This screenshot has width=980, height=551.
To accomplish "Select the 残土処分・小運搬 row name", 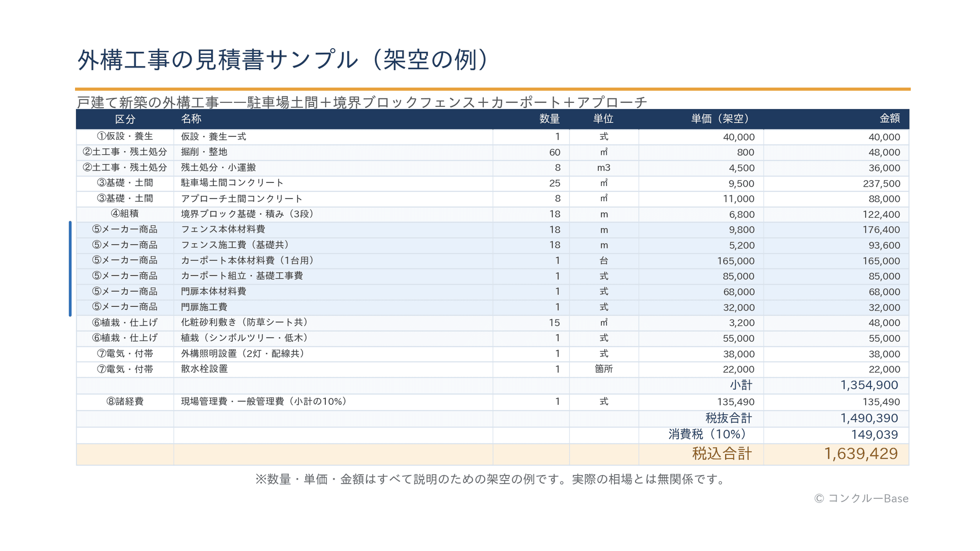I will click(218, 168).
